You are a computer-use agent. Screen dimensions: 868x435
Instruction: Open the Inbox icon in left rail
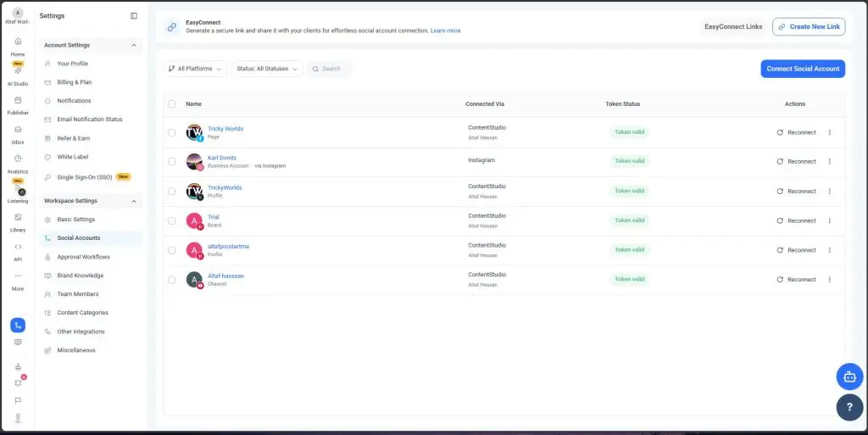18,130
